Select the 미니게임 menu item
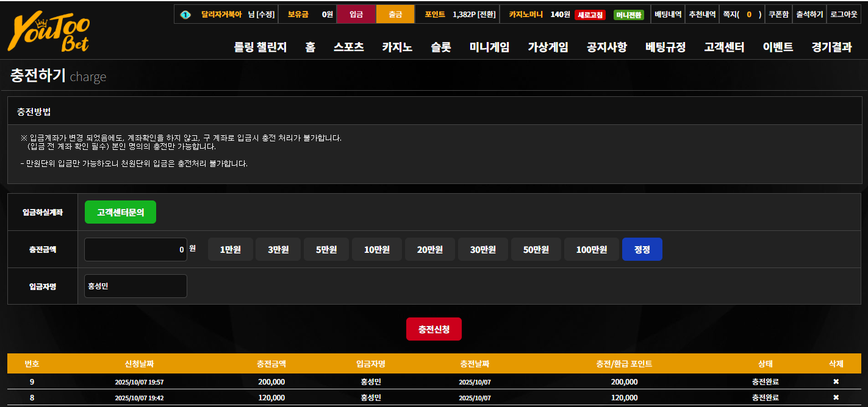Viewport: 868px width, 407px height. 489,47
